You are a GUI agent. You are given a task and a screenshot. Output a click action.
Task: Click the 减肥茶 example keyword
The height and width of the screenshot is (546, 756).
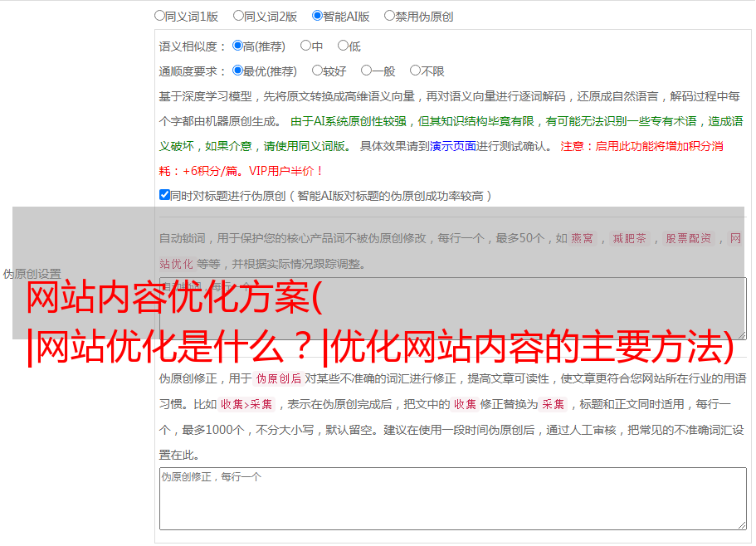pos(629,238)
